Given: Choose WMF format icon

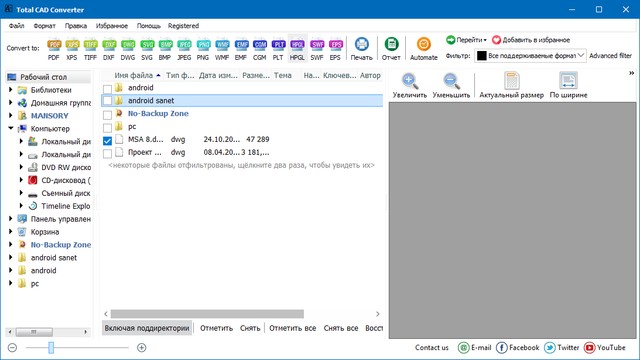Looking at the screenshot, I should coord(222,49).
